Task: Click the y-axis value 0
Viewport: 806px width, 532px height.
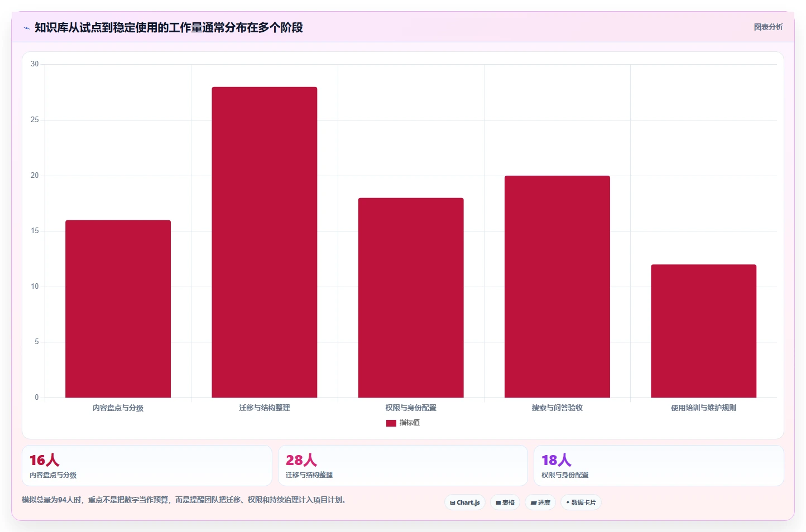Action: [37, 398]
